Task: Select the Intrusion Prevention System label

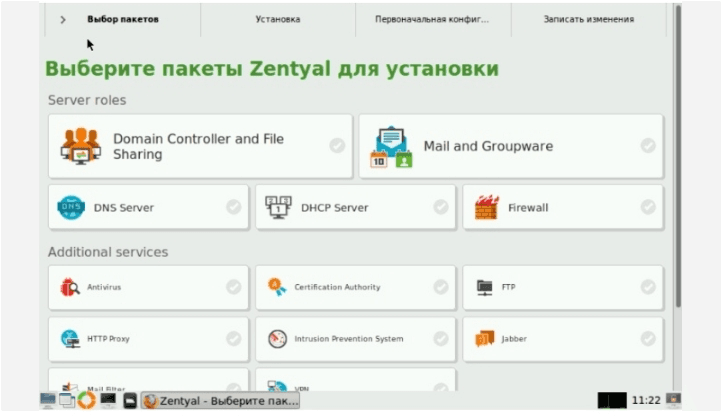Action: click(x=349, y=339)
